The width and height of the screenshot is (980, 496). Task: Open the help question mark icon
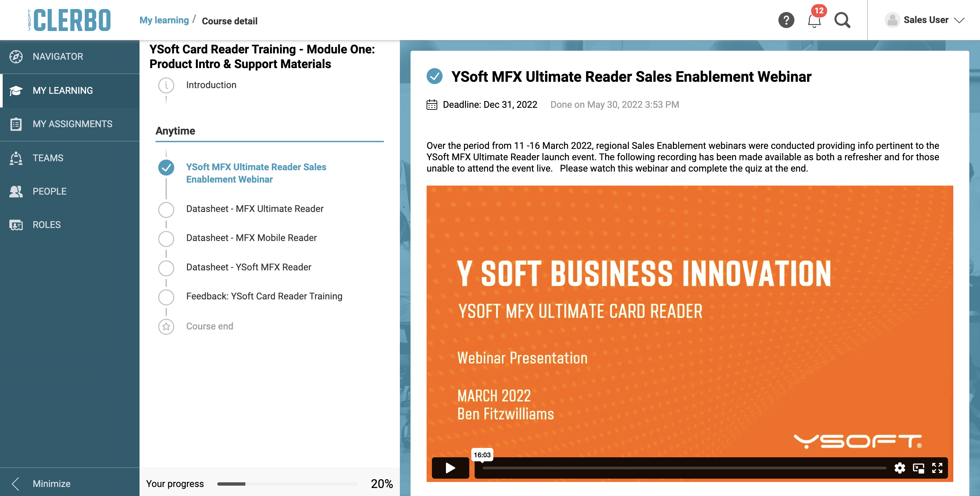pyautogui.click(x=786, y=20)
